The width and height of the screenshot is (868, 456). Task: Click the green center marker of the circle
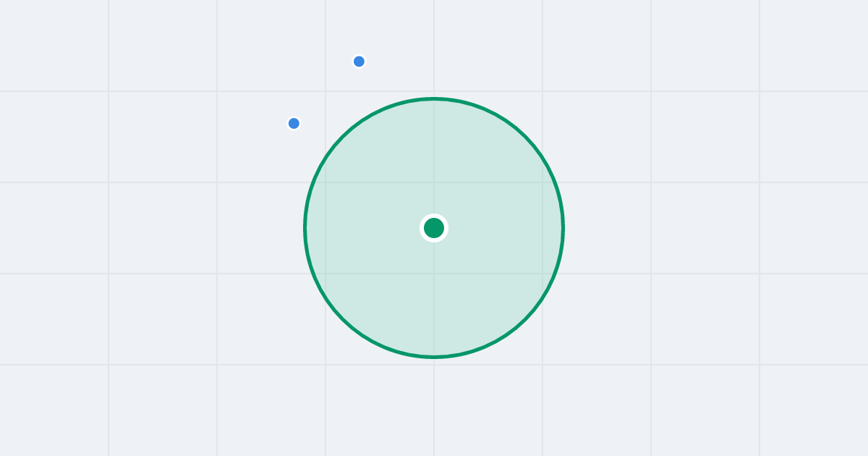pyautogui.click(x=434, y=228)
